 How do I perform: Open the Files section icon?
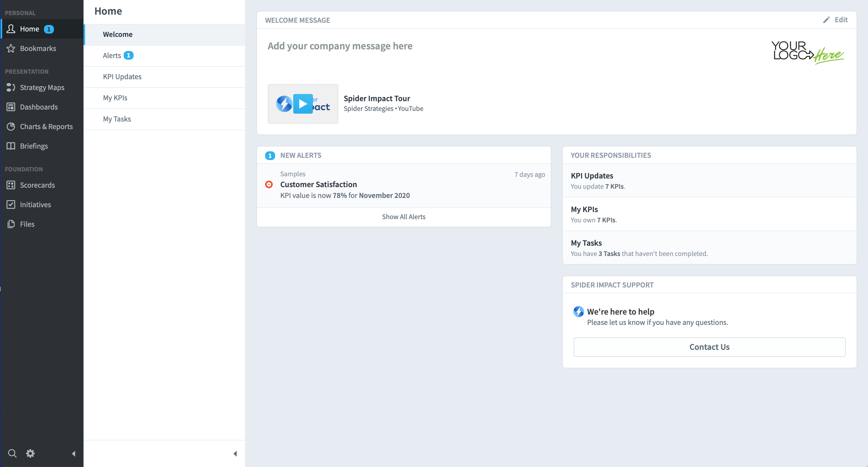coord(11,224)
